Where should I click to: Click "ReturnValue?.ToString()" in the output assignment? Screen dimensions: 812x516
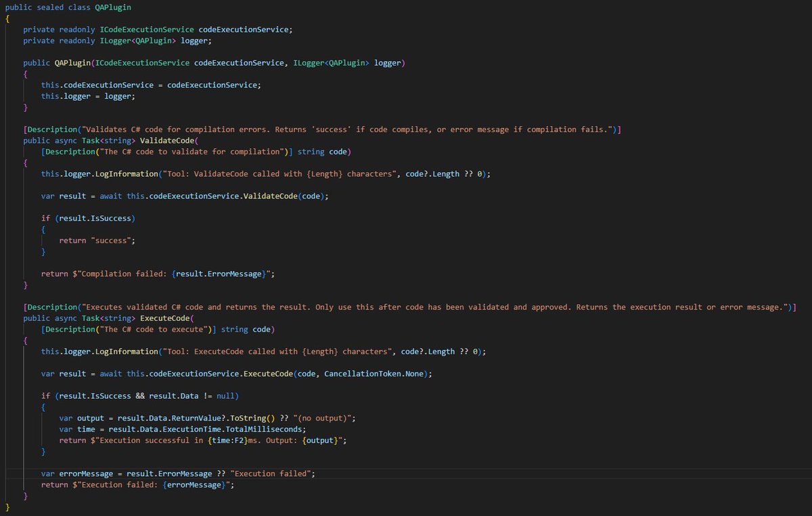[225, 418]
